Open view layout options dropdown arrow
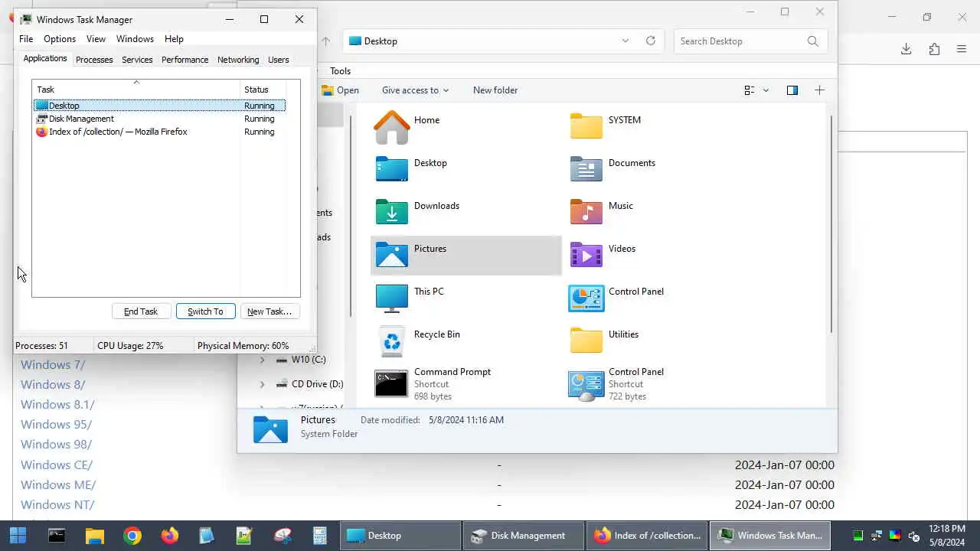Image resolution: width=980 pixels, height=551 pixels. click(766, 90)
